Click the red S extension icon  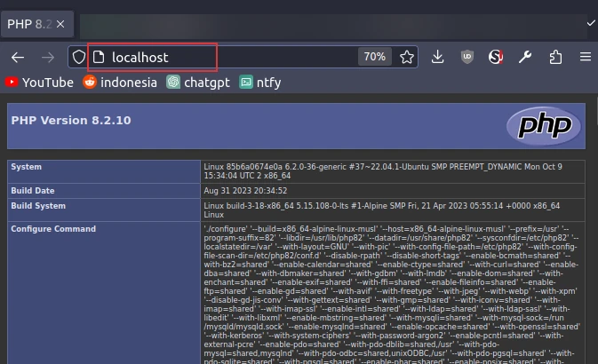point(496,58)
